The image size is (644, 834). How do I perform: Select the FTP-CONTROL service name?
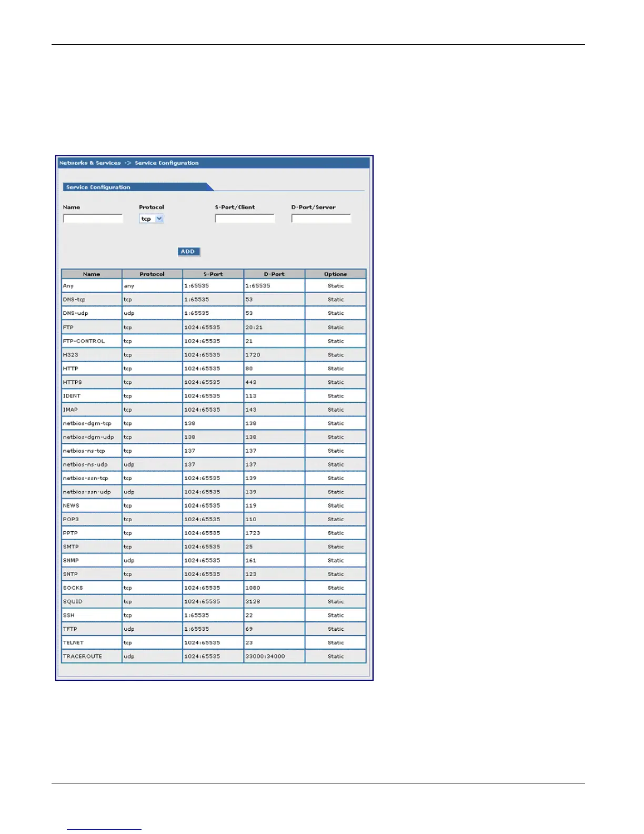pos(84,341)
